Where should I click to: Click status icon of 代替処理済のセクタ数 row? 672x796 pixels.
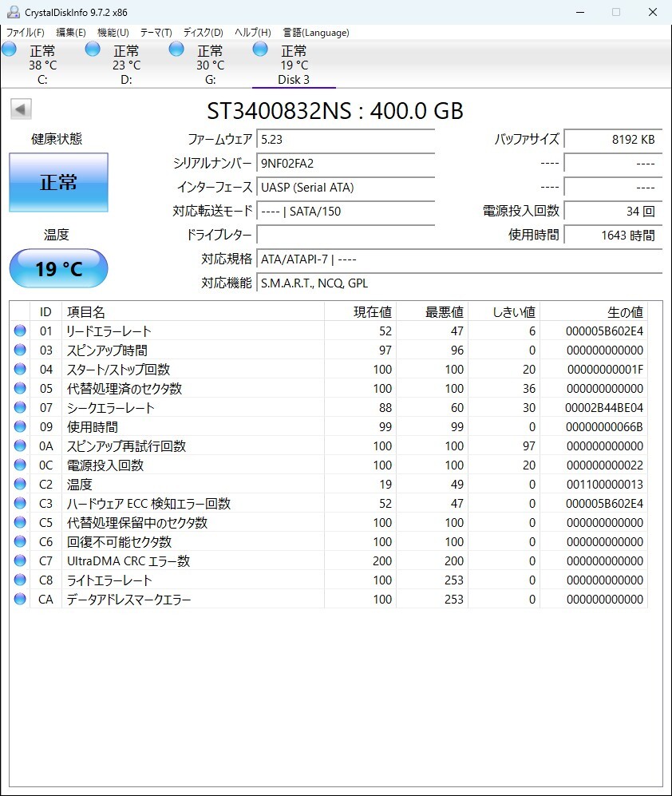pos(20,388)
